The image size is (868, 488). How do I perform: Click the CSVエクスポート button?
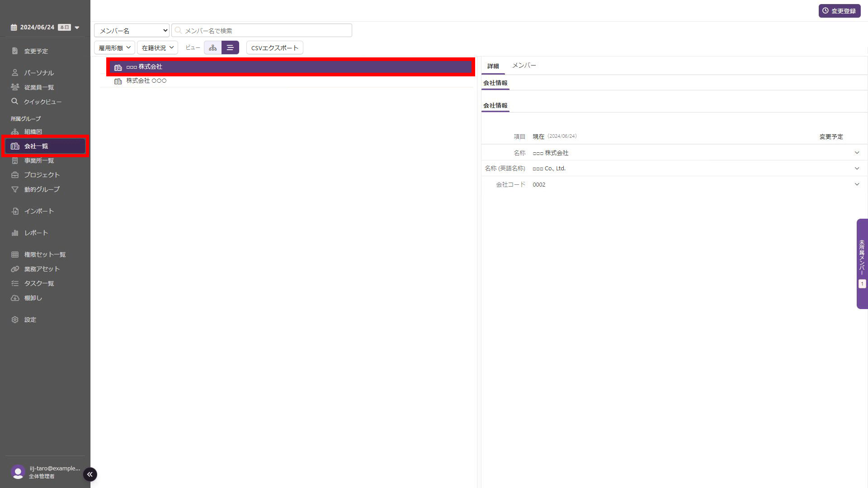[x=275, y=47]
